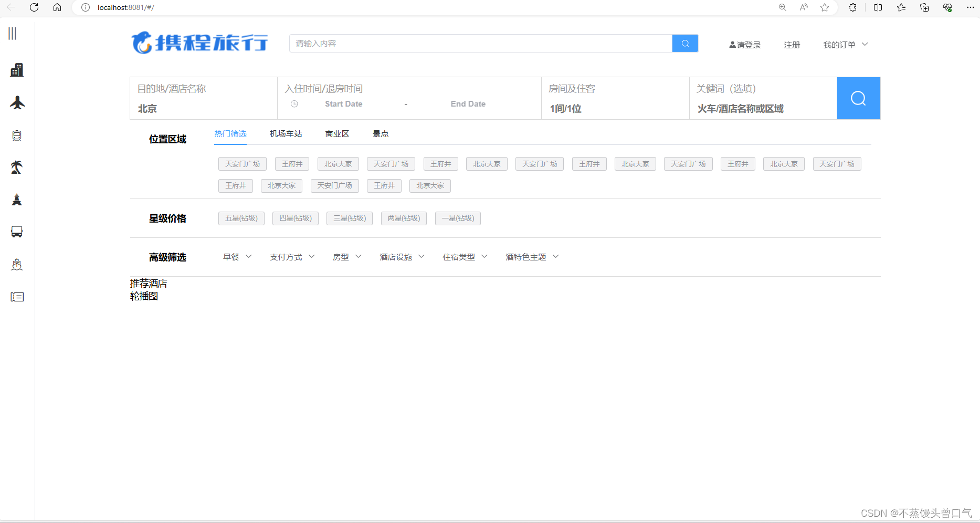
Task: Open the ticket list icon in sidebar
Action: tap(17, 297)
